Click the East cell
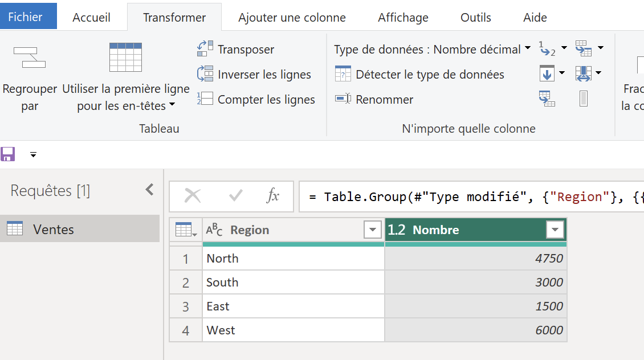This screenshot has width=644, height=360. (294, 306)
